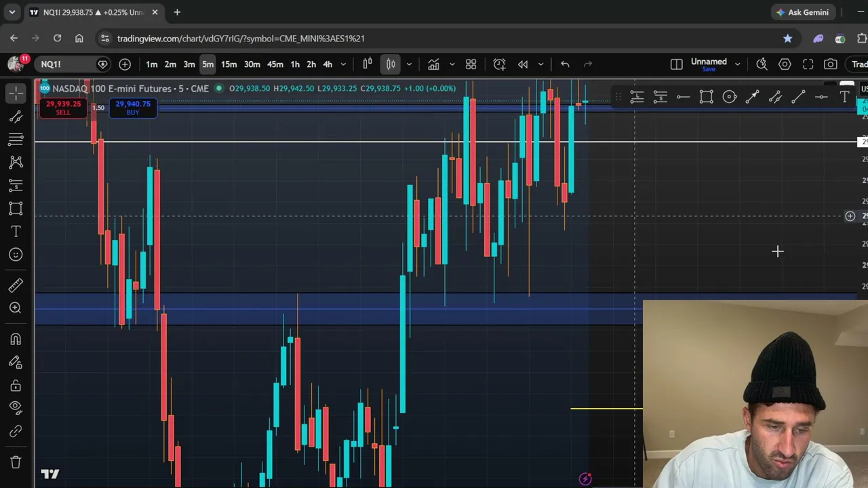Select the ruler Measure tool
The image size is (868, 488).
(x=16, y=285)
